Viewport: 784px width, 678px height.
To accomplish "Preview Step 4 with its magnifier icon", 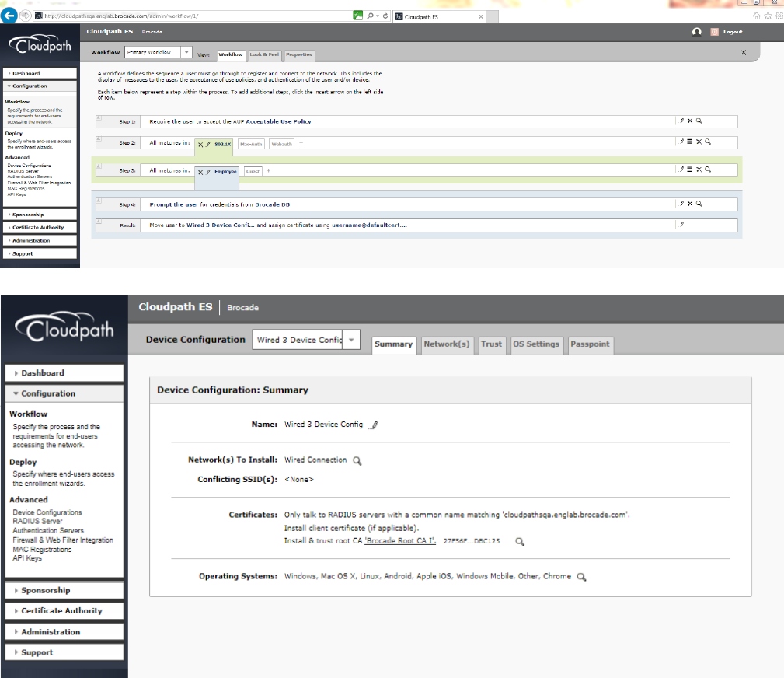I will [699, 204].
